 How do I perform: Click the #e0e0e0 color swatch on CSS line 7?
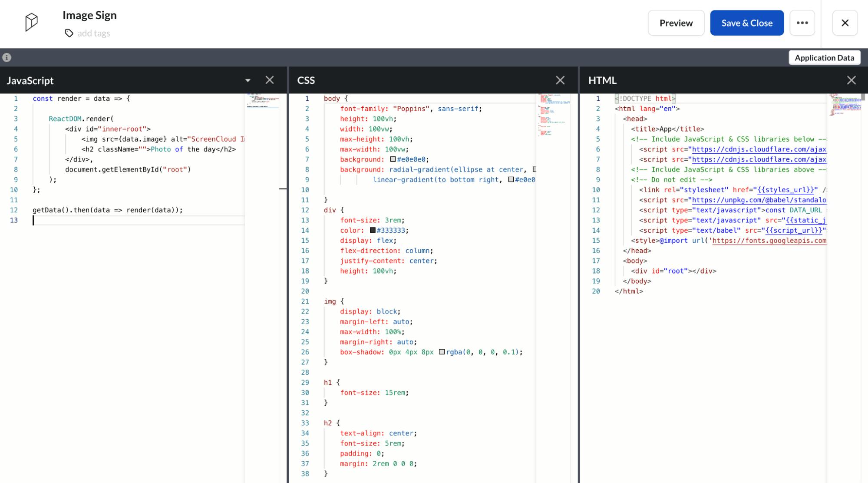tap(393, 159)
